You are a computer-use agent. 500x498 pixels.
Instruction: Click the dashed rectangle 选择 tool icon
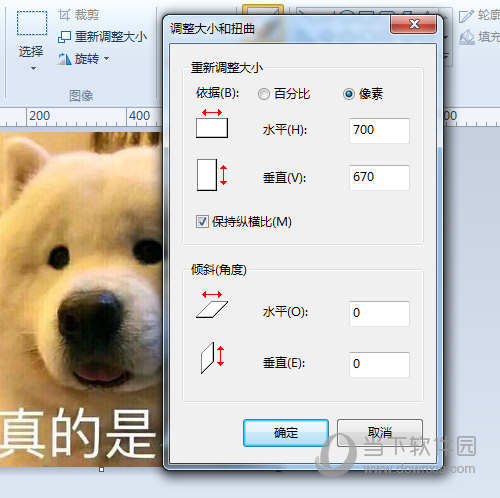pos(32,23)
